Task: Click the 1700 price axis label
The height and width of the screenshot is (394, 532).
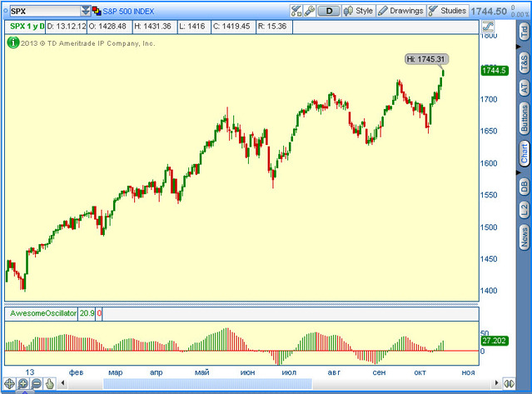Action: pyautogui.click(x=489, y=99)
